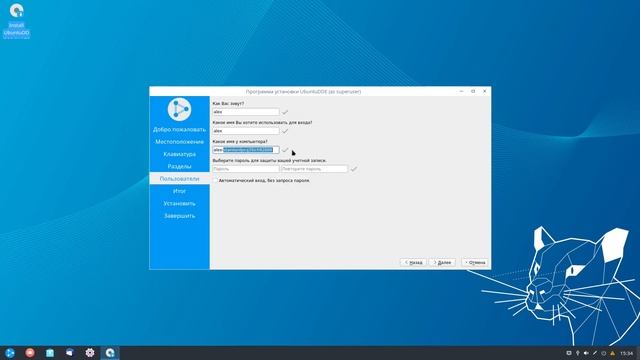Click the checkmark next to the computer name field
The image size is (640, 360).
pyautogui.click(x=285, y=150)
